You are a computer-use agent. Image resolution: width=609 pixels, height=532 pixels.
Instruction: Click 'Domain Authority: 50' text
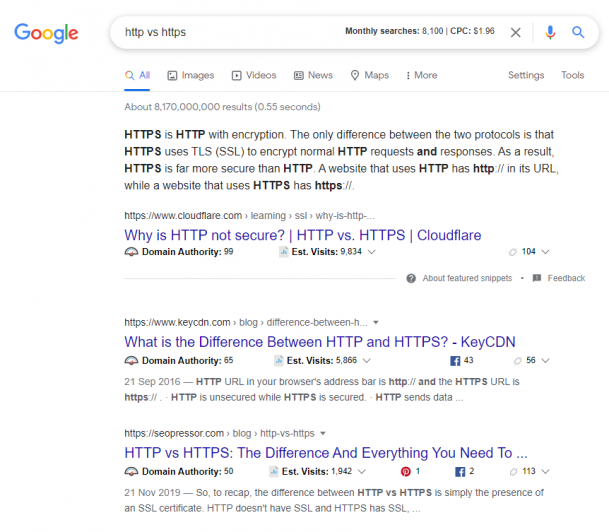tap(188, 471)
